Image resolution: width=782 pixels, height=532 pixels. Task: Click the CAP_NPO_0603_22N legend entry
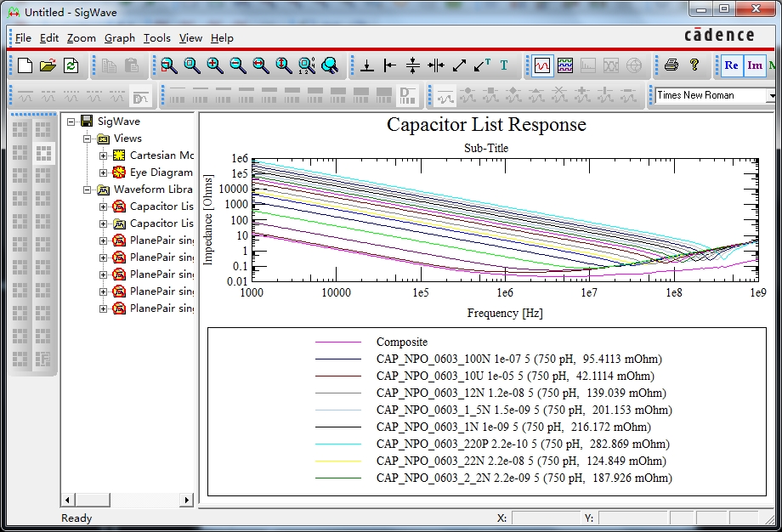click(521, 461)
